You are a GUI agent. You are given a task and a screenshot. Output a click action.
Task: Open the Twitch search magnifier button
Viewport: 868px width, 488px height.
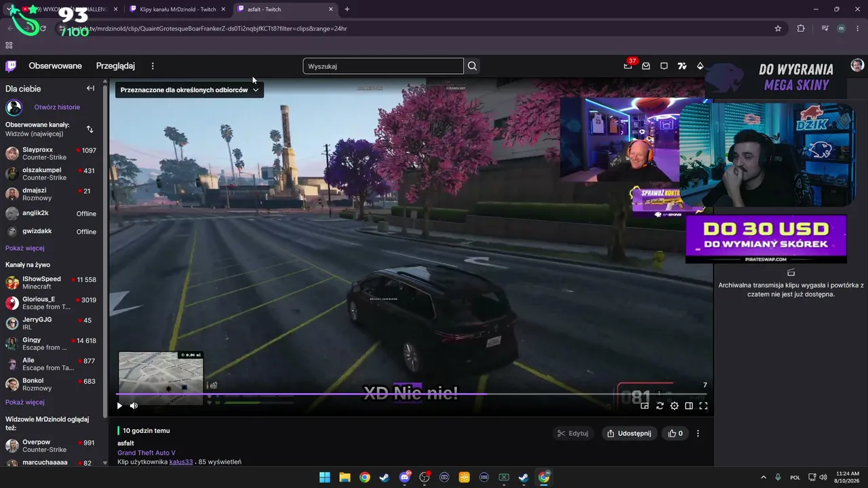(473, 66)
